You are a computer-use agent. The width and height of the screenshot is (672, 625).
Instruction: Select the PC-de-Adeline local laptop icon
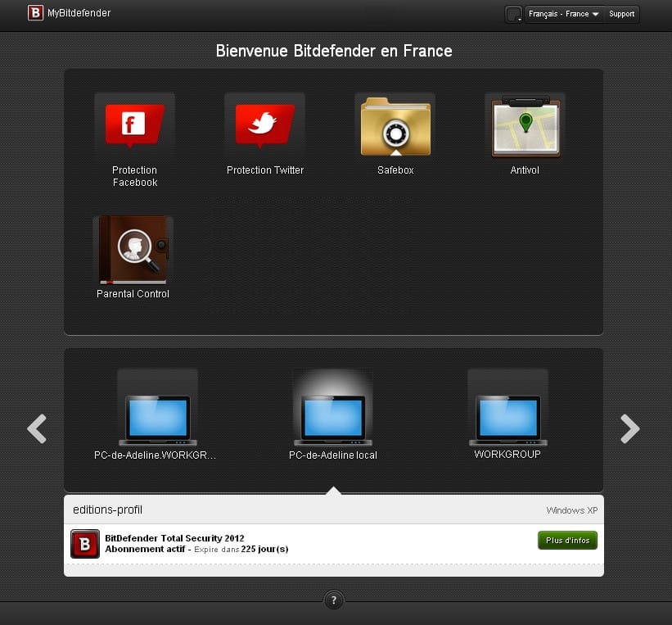(333, 420)
